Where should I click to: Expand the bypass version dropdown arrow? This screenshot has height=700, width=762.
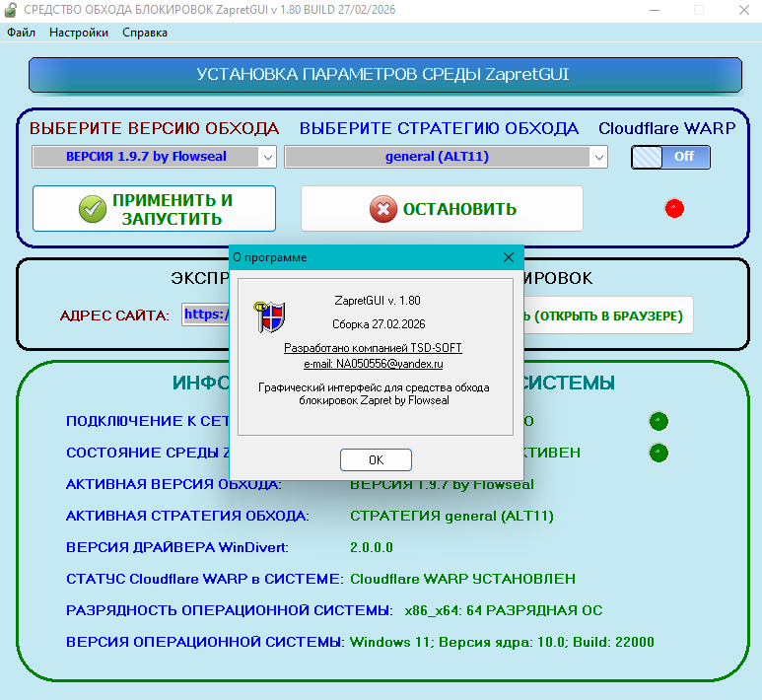pyautogui.click(x=267, y=157)
